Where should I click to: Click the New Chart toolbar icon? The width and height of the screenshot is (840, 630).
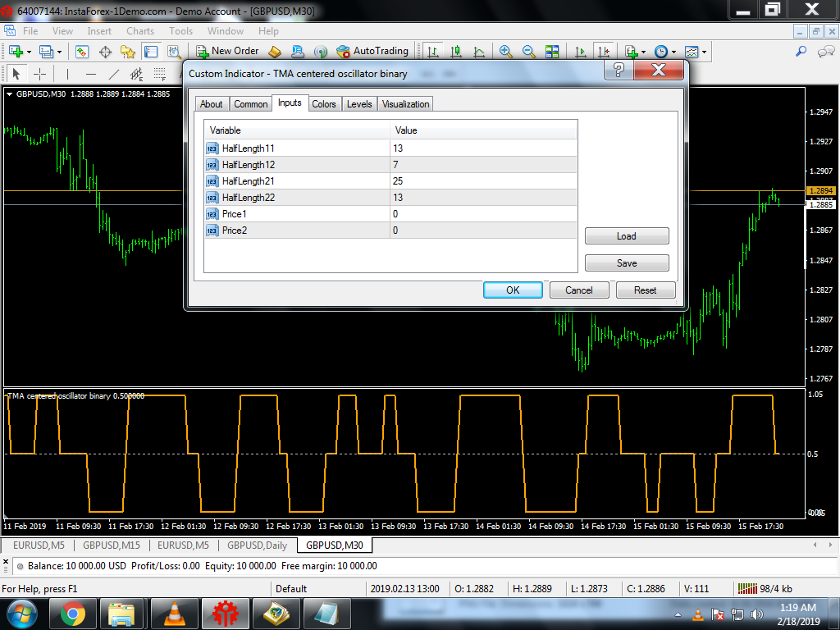[x=16, y=52]
